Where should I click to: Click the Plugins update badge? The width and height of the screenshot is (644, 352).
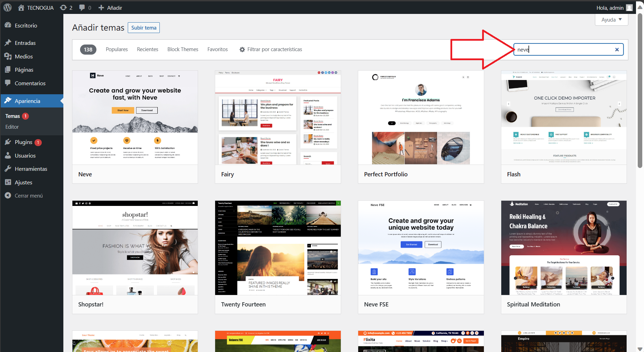tap(38, 142)
